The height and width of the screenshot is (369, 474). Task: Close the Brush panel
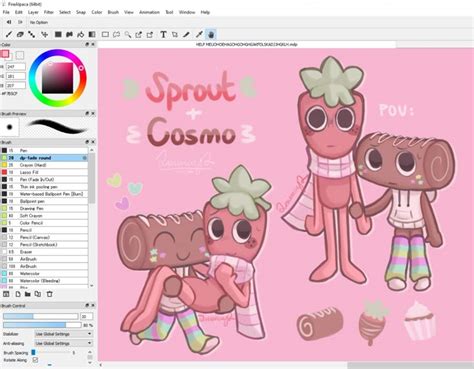point(93,142)
